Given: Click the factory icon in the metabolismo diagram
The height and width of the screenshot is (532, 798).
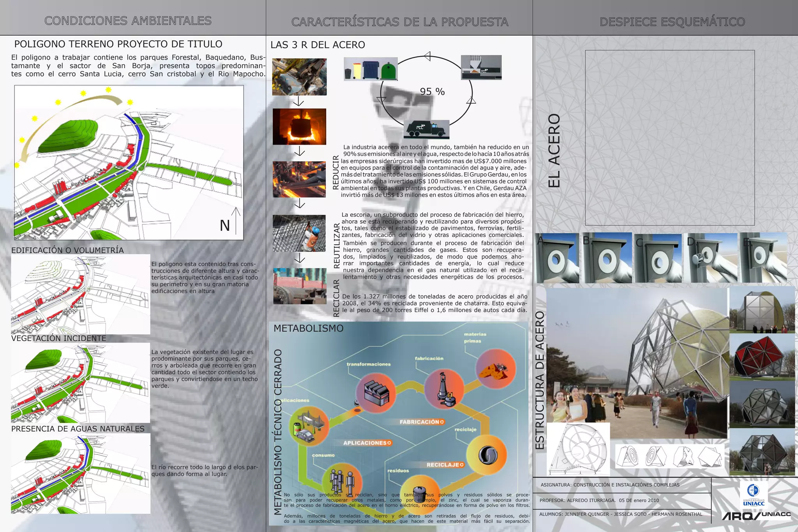Looking at the screenshot, I should (376, 392).
